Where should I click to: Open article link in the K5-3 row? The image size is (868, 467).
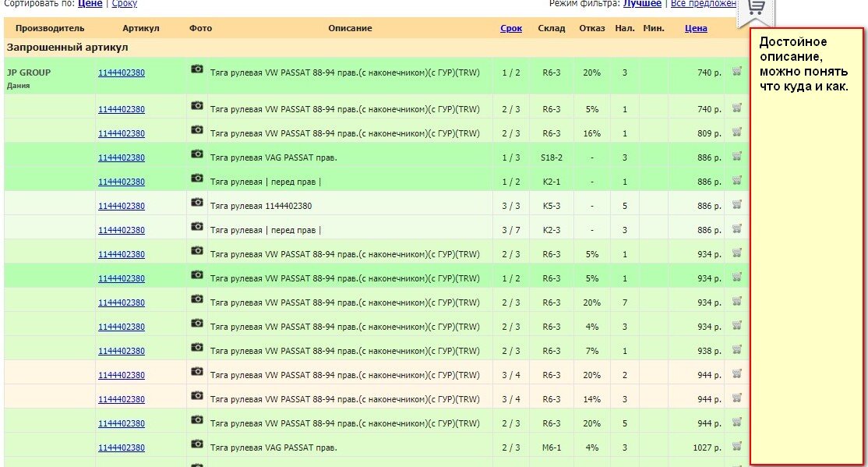click(x=122, y=206)
